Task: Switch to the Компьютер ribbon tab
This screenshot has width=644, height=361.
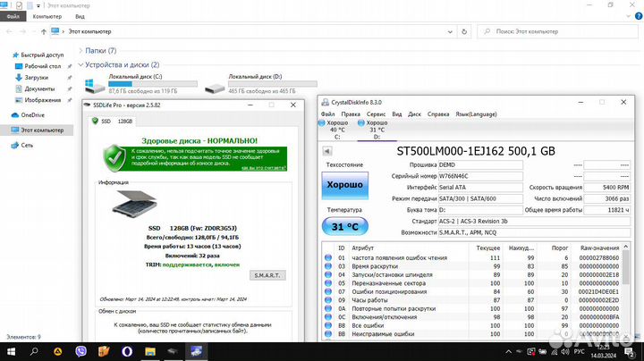Action: point(47,16)
